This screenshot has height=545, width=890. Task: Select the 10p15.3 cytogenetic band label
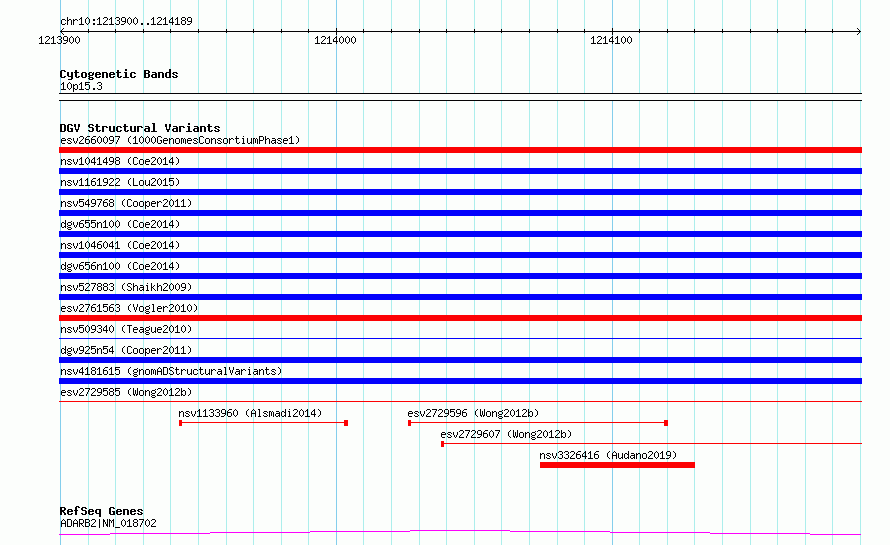click(81, 86)
